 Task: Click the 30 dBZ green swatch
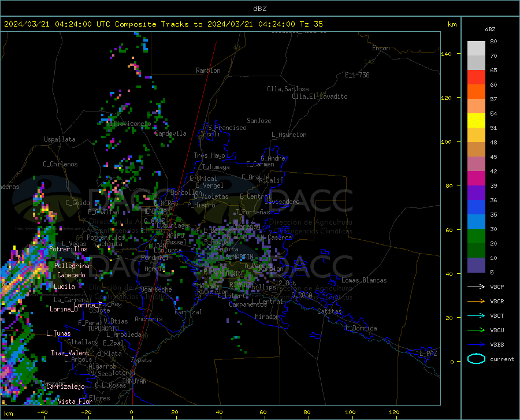(x=476, y=236)
